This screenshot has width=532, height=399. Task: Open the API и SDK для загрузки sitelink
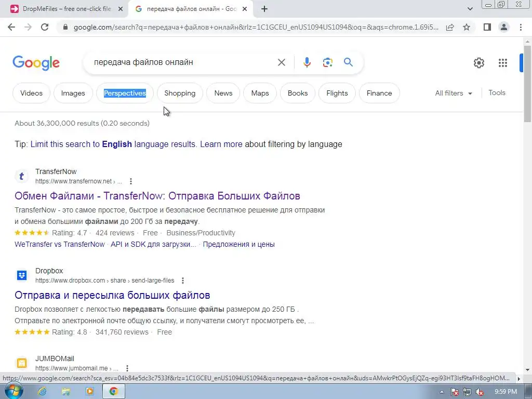click(153, 244)
